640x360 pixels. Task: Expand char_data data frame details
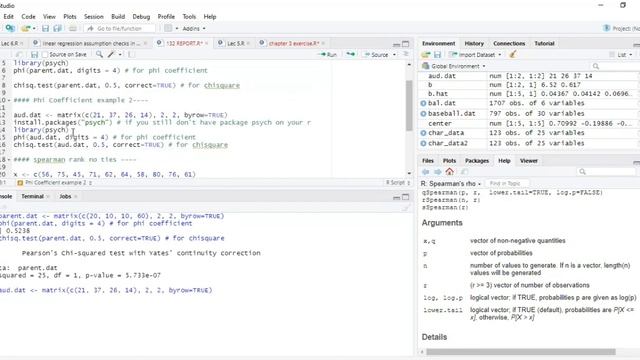tap(423, 133)
